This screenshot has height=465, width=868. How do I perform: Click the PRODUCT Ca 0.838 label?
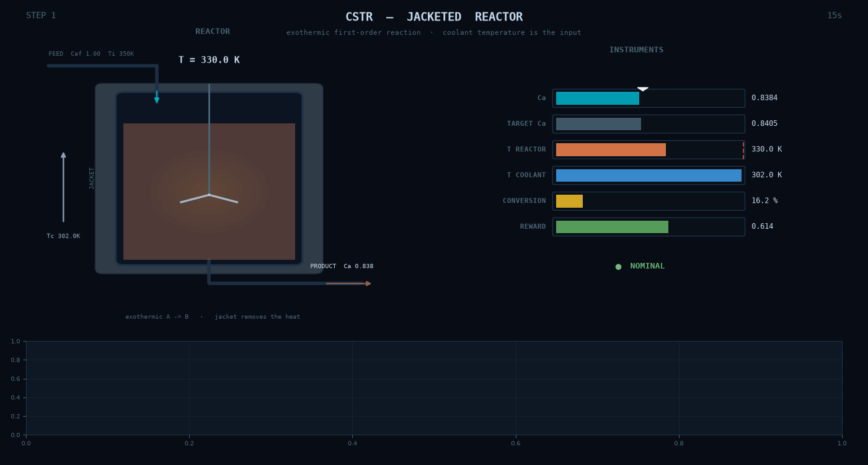[x=342, y=267]
